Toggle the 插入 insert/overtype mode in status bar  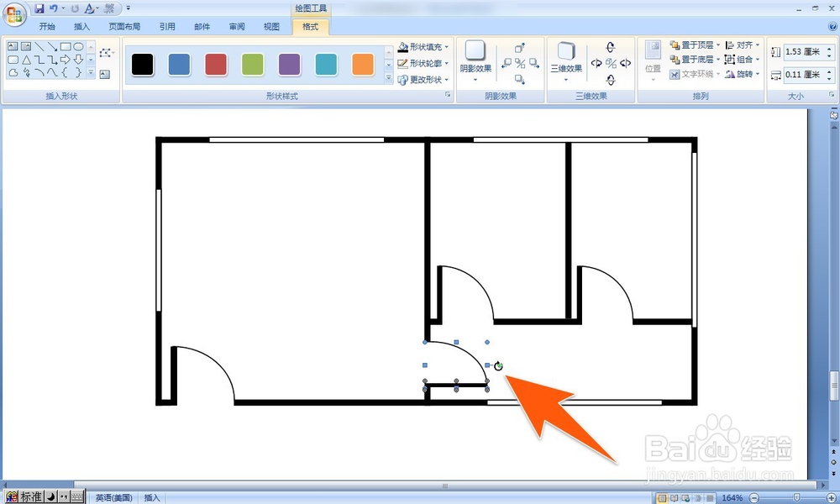tap(152, 497)
